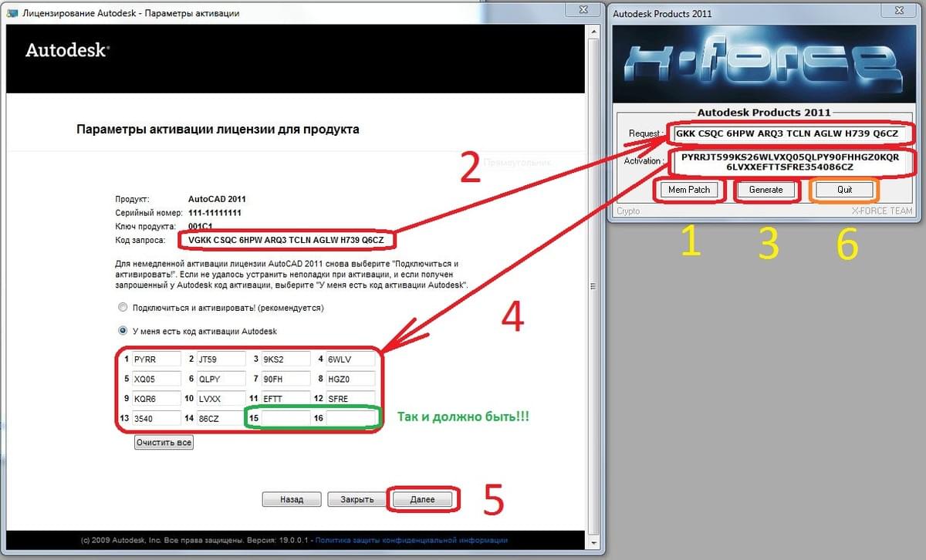
Task: Click activation code field 7 containing 90FH
Action: (285, 379)
